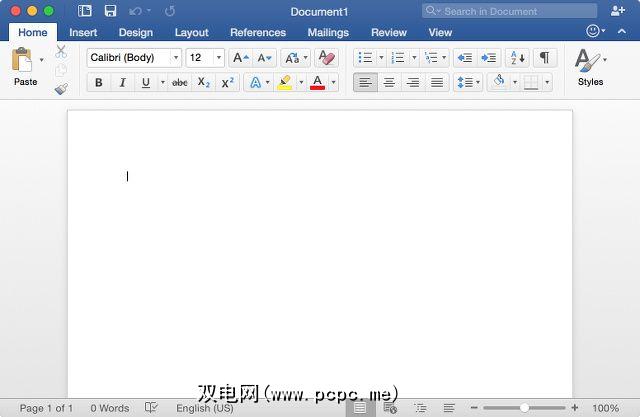
Task: Expand the bullet list style dropdown arrow
Action: click(x=381, y=58)
